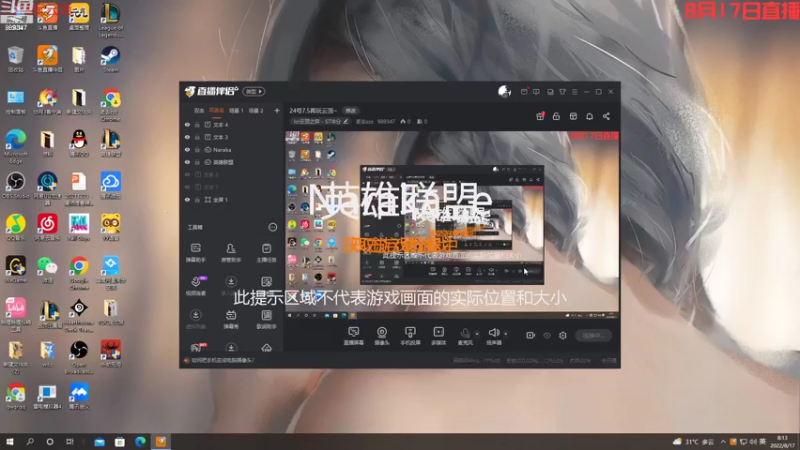Add a 多媒体 media source
The width and height of the screenshot is (800, 450).
tap(438, 336)
